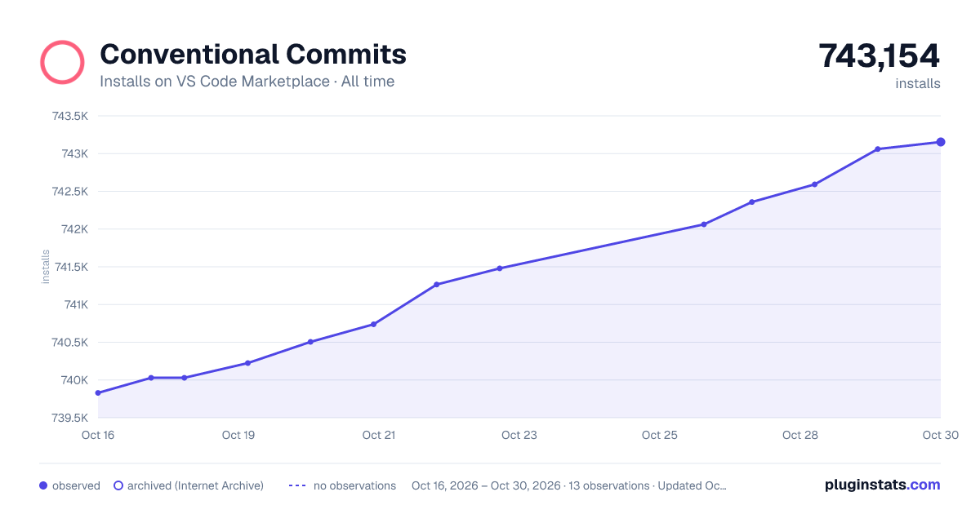Image resolution: width=980 pixels, height=514 pixels.
Task: Click the data point at 740.5K before Oct 21
Action: 310,342
